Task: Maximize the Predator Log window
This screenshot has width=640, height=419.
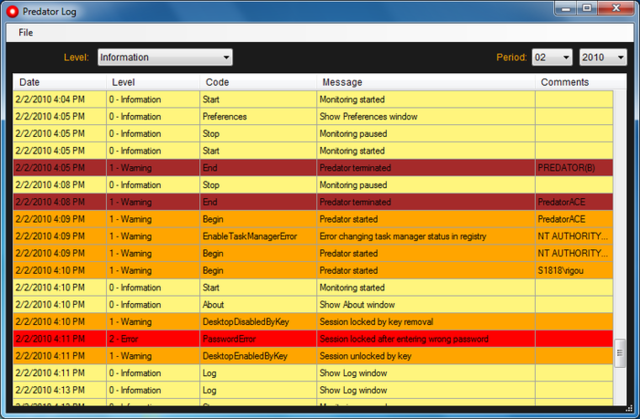Action: tap(587, 9)
